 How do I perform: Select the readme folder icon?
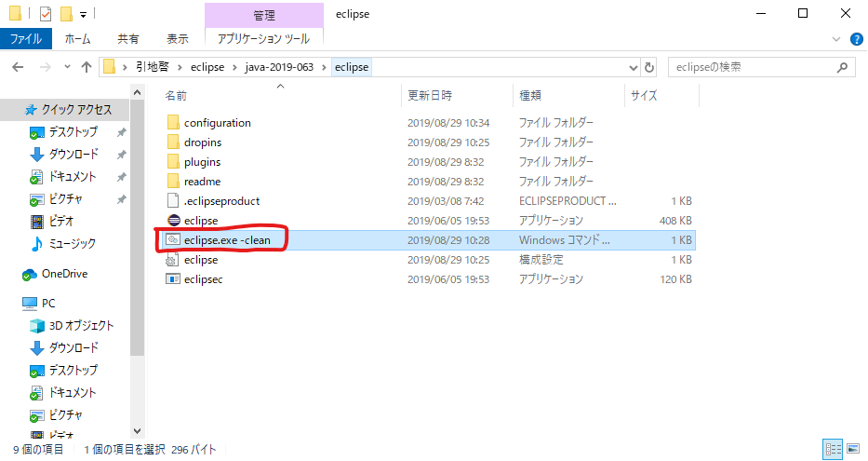[x=173, y=182]
